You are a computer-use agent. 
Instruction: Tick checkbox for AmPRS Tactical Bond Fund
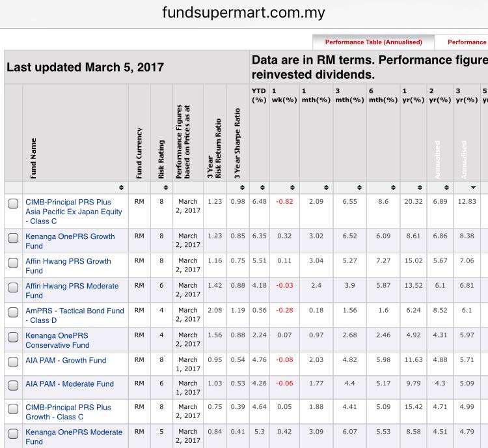point(13,312)
